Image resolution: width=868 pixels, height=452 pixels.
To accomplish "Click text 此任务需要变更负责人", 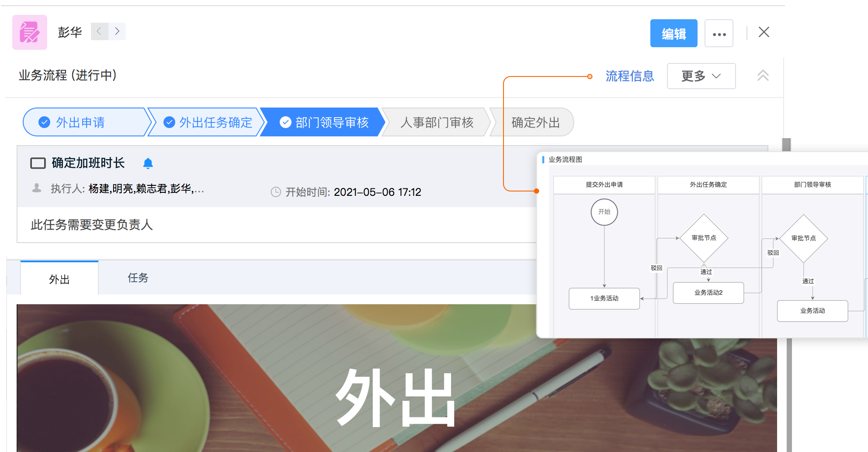I will (92, 225).
